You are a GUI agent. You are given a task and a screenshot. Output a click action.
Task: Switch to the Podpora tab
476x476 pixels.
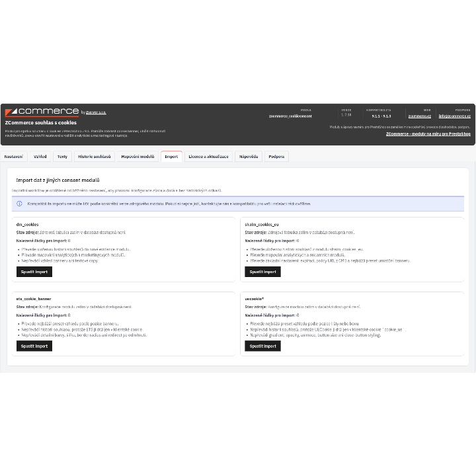tap(276, 157)
